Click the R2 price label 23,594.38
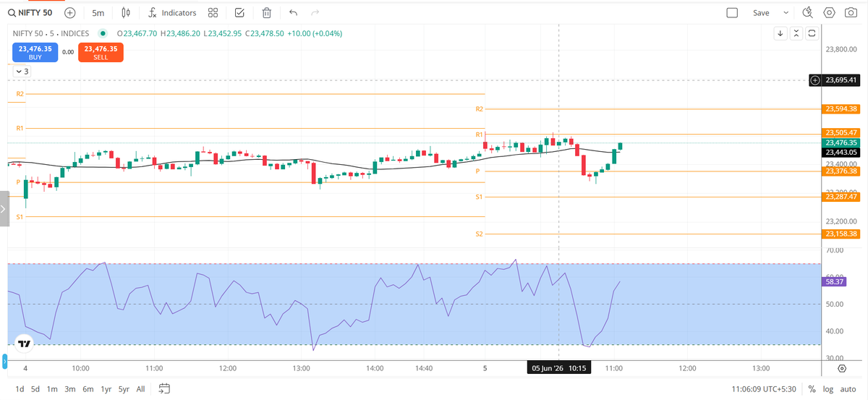The width and height of the screenshot is (868, 400). pos(841,109)
